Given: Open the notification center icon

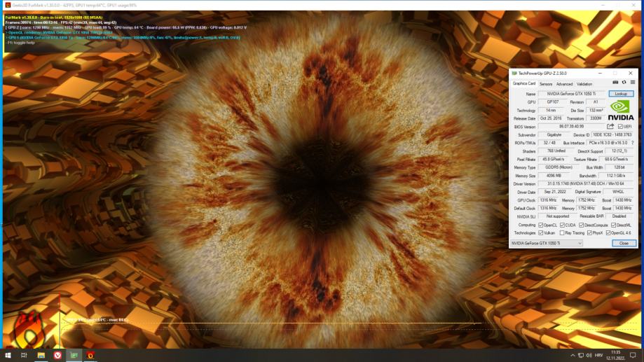Looking at the screenshot, I should (633, 356).
